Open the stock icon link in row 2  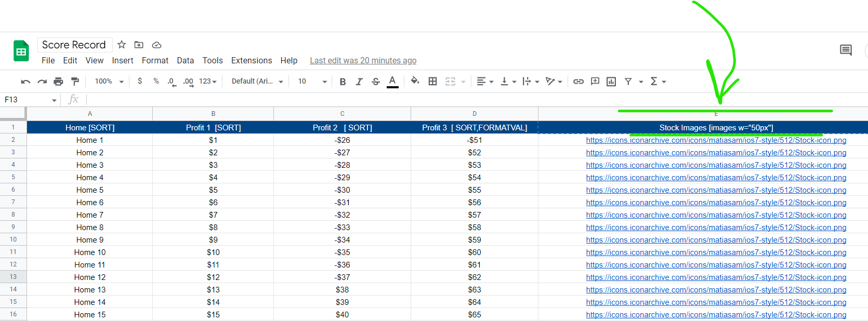pos(716,140)
